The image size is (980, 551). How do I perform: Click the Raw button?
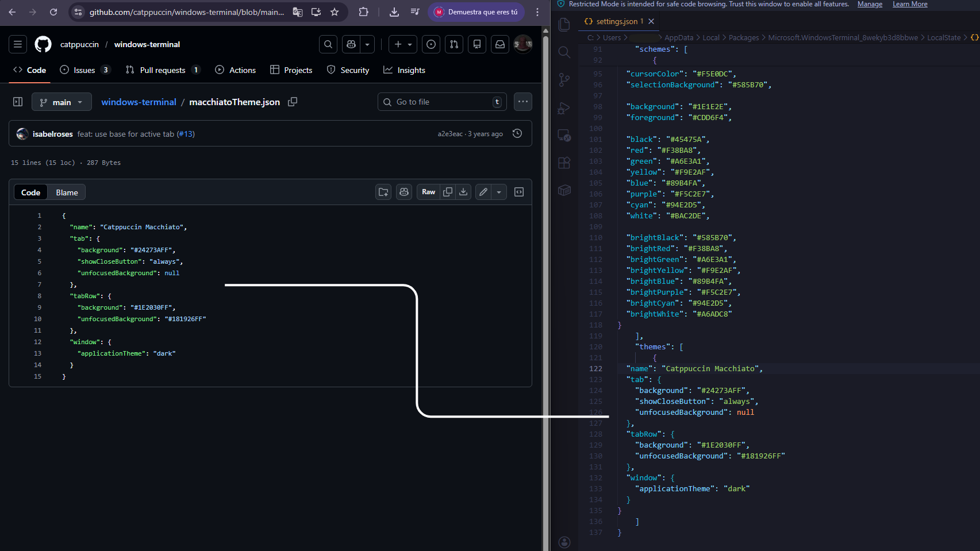(428, 192)
